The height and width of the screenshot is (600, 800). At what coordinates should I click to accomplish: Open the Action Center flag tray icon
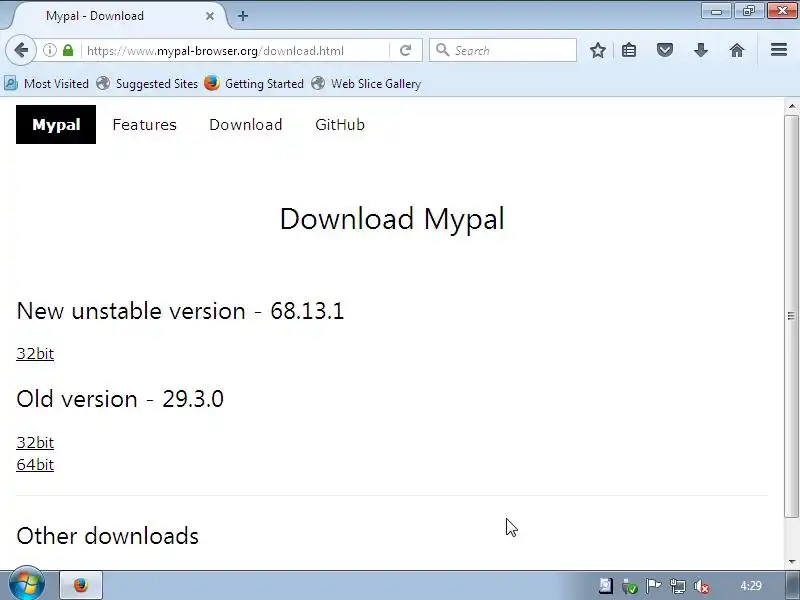(x=653, y=586)
